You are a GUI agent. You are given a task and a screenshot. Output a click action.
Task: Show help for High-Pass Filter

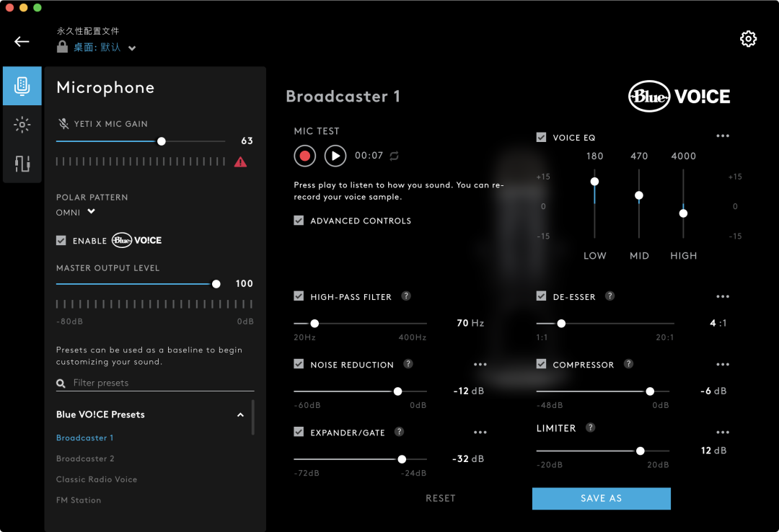pos(406,296)
